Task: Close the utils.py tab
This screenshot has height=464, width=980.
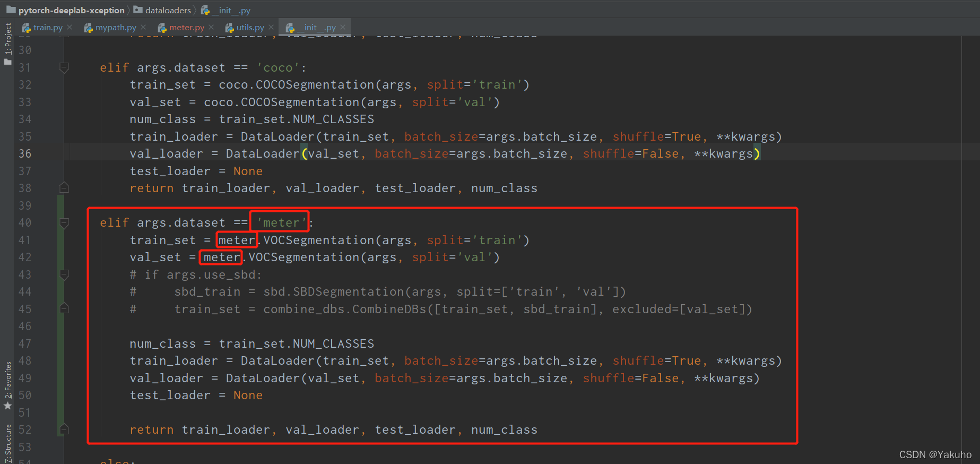Action: pos(271,27)
